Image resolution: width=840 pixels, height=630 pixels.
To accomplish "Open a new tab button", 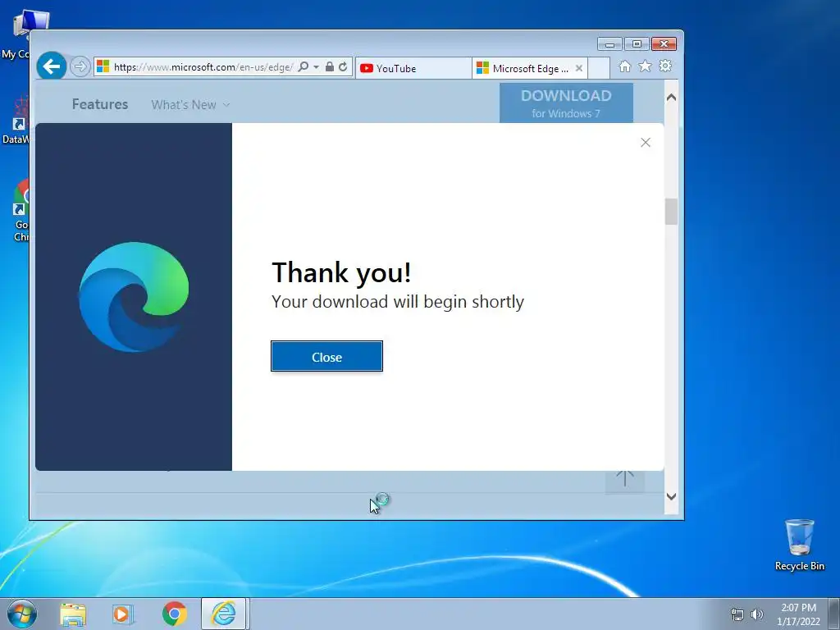I will coord(599,68).
